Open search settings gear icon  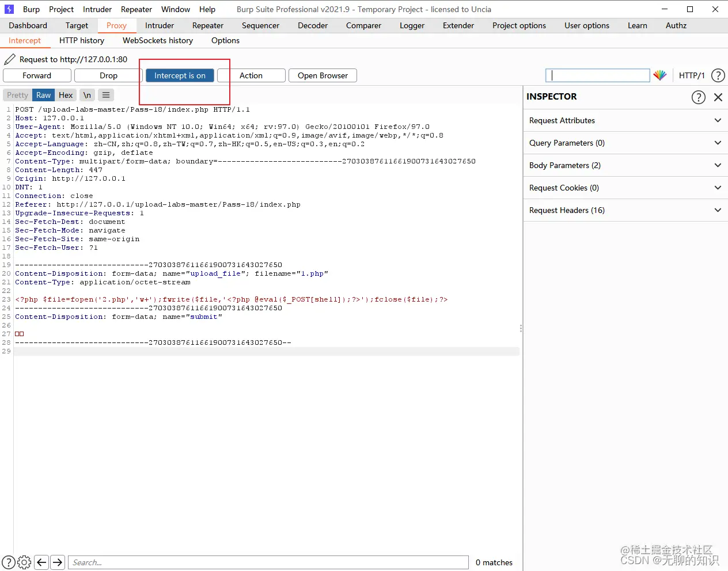click(24, 562)
